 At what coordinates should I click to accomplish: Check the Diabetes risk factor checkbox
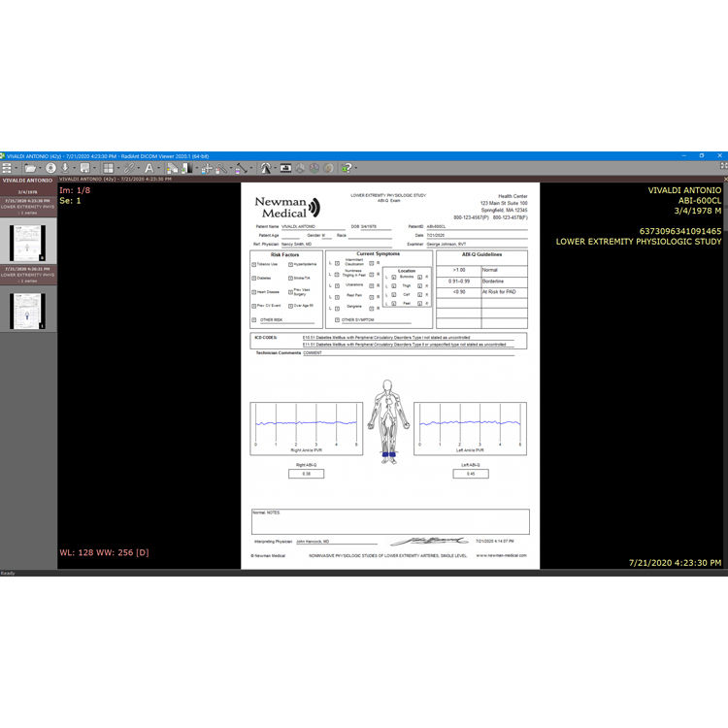pos(254,279)
